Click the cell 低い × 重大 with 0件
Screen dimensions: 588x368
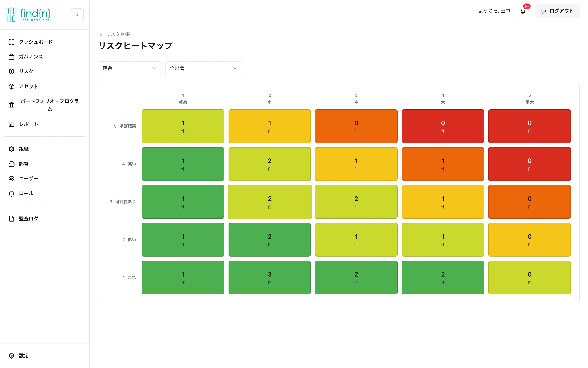coord(529,240)
